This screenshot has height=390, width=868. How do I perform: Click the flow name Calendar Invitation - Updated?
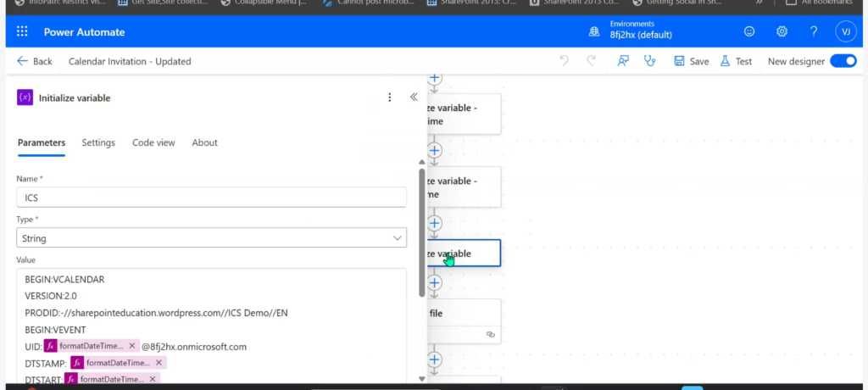point(130,62)
